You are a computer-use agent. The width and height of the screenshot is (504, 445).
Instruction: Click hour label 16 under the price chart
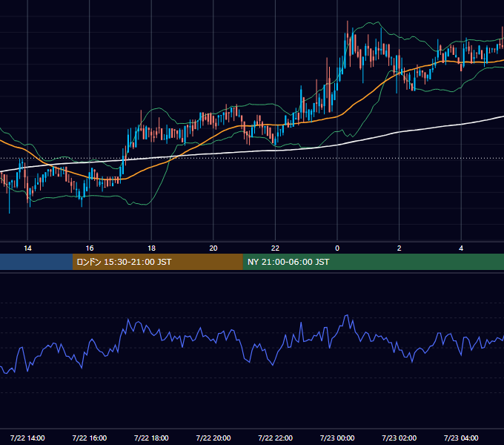(90, 248)
